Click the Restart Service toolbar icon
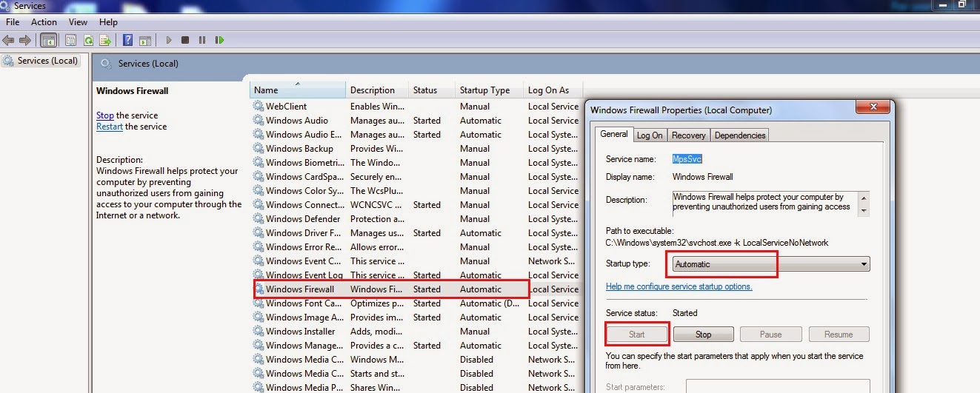Screen dimensions: 980x393 219,40
